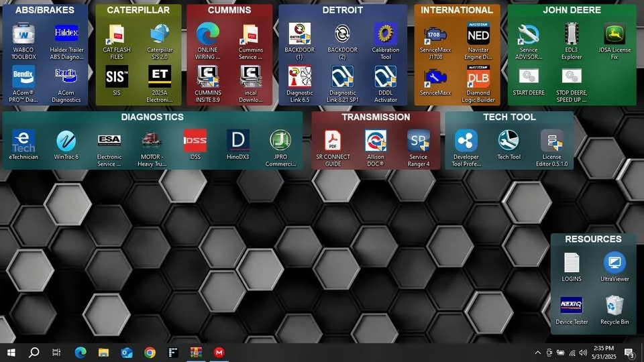The width and height of the screenshot is (644, 362).
Task: Open network status in tray
Action: tap(572, 353)
